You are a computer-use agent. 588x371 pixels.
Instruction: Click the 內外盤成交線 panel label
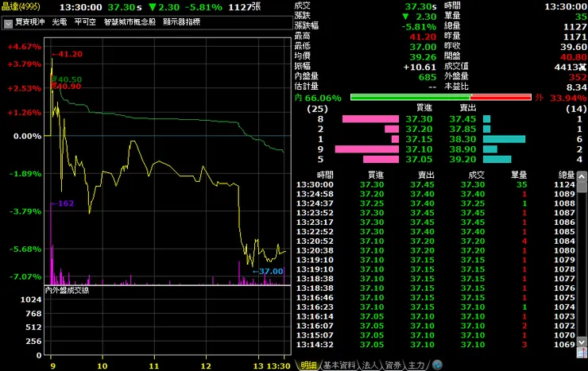[67, 291]
